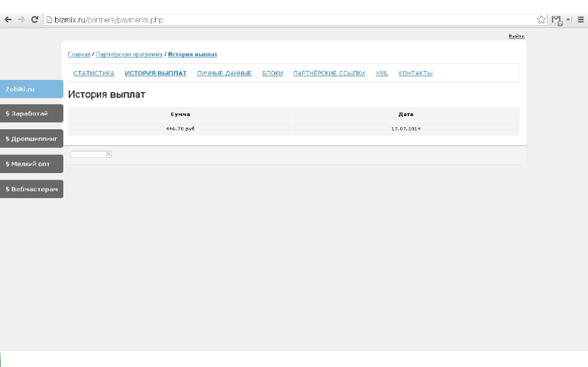Click the page icon in the address bar
This screenshot has height=367, width=588.
click(49, 20)
